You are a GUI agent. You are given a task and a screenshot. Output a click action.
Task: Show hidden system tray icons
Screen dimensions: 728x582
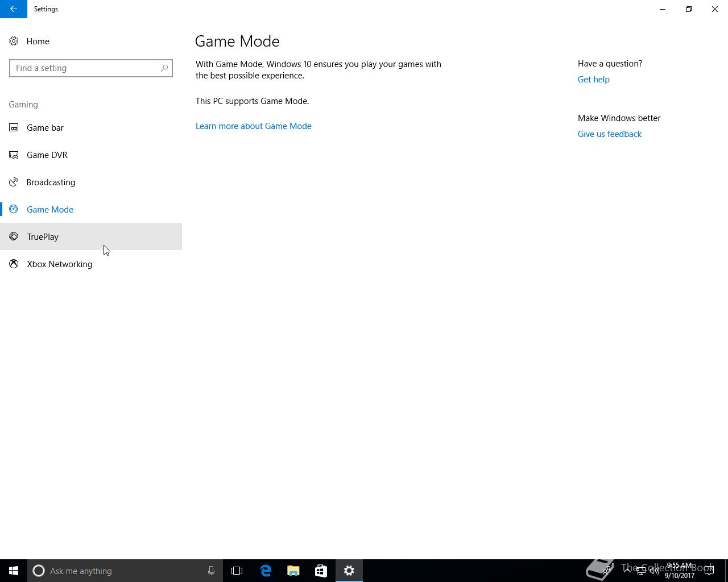[627, 571]
